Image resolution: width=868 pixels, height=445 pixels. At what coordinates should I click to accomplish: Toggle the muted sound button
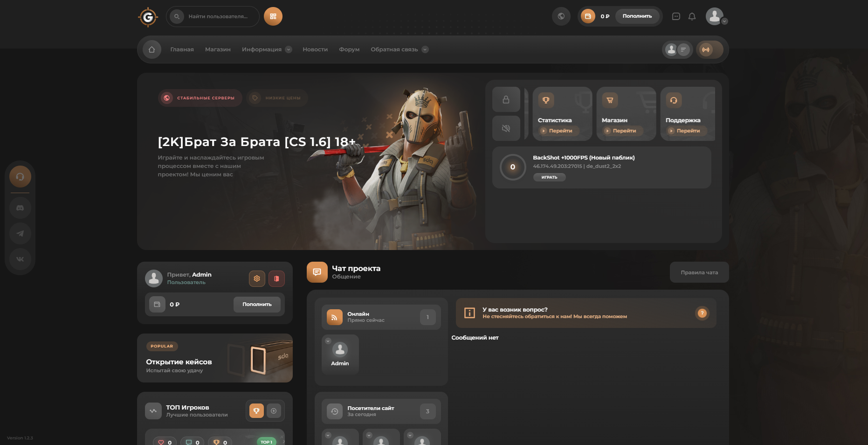point(506,128)
